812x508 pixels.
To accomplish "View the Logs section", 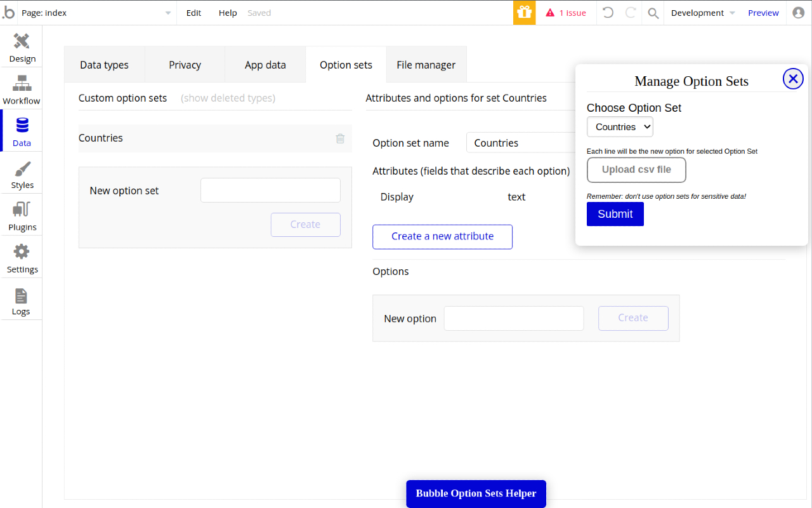I will pyautogui.click(x=22, y=299).
